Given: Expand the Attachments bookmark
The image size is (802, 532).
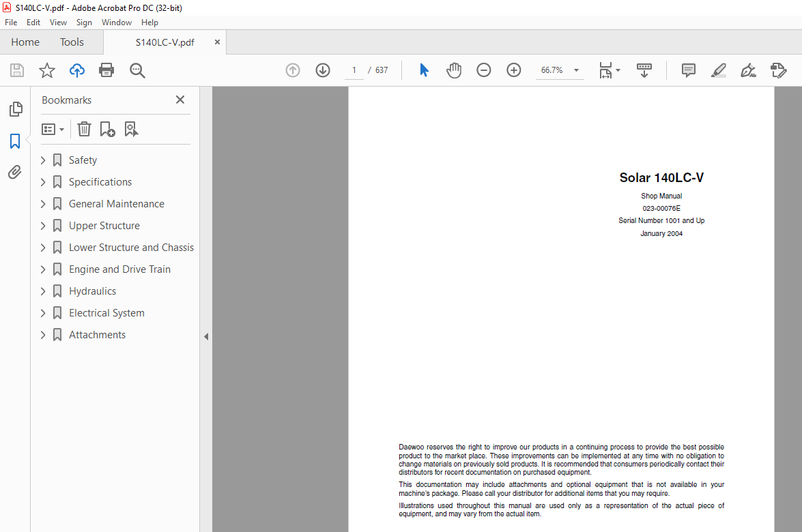Looking at the screenshot, I should pyautogui.click(x=43, y=335).
